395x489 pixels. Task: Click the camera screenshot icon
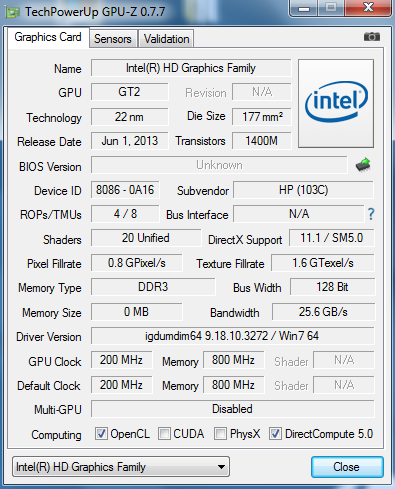coord(372,36)
